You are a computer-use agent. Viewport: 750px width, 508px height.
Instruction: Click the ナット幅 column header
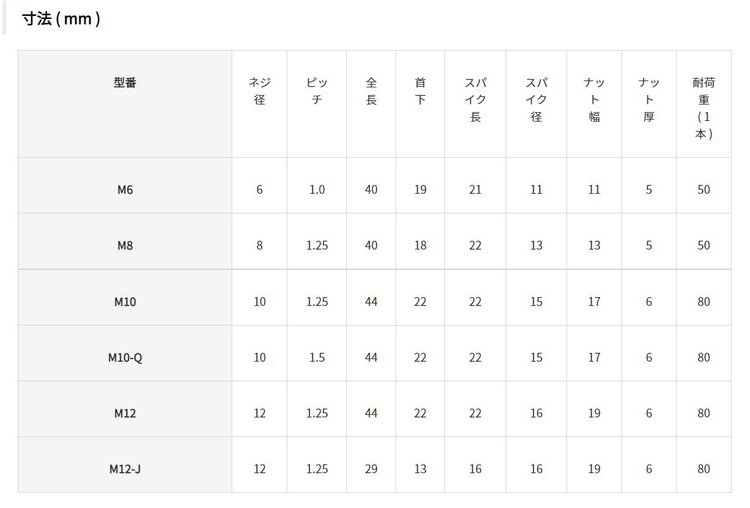[x=593, y=100]
